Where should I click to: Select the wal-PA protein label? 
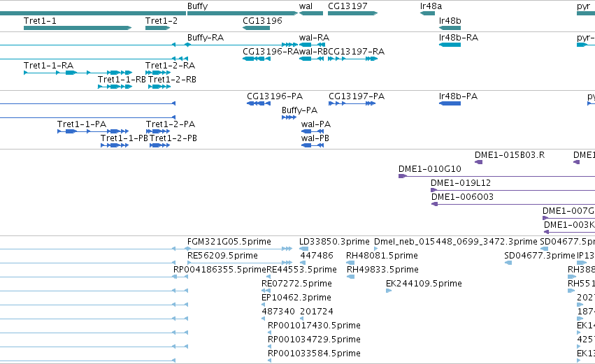(316, 124)
